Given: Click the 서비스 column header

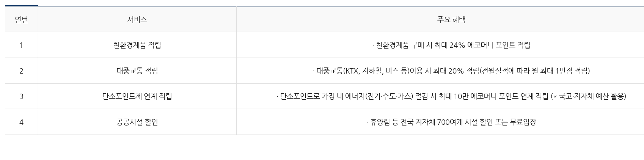Looking at the screenshot, I should 137,20.
